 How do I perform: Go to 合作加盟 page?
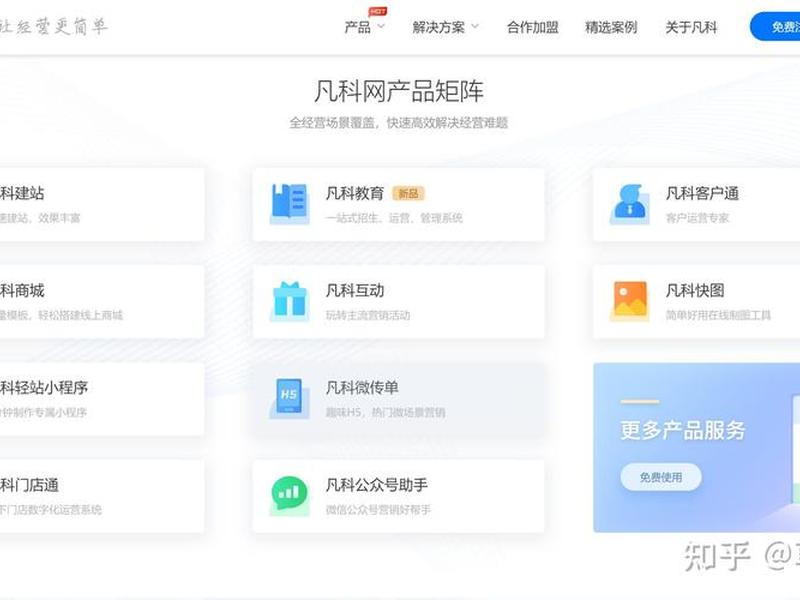[x=533, y=27]
